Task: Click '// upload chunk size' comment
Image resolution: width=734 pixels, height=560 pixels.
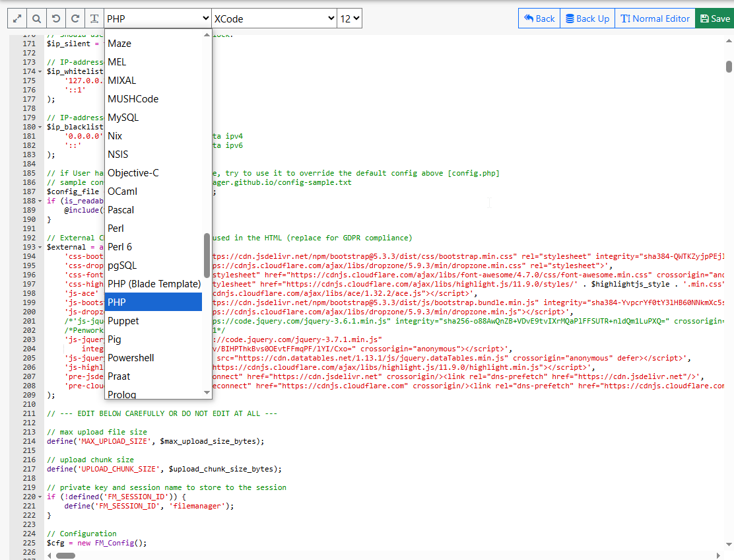Action: [x=90, y=460]
